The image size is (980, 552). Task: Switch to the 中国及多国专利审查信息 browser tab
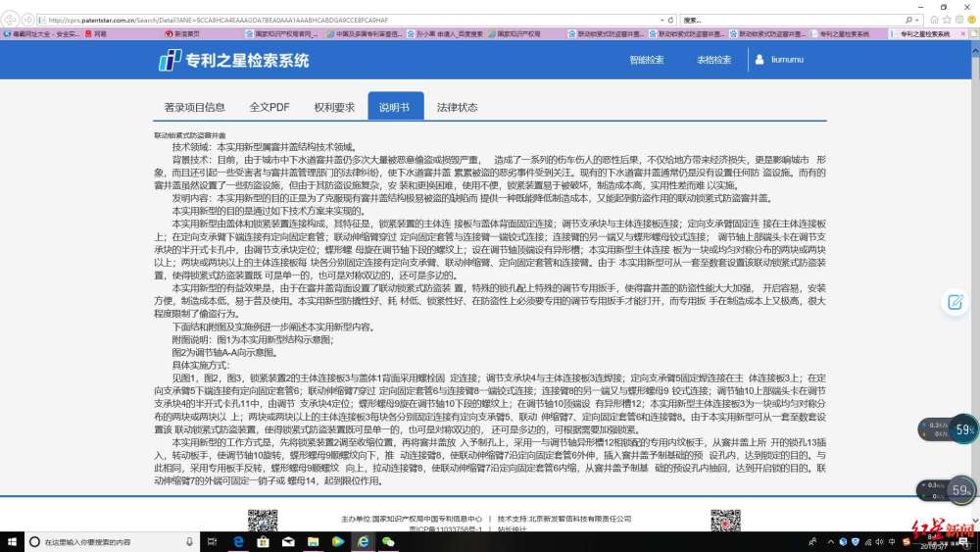coord(365,33)
